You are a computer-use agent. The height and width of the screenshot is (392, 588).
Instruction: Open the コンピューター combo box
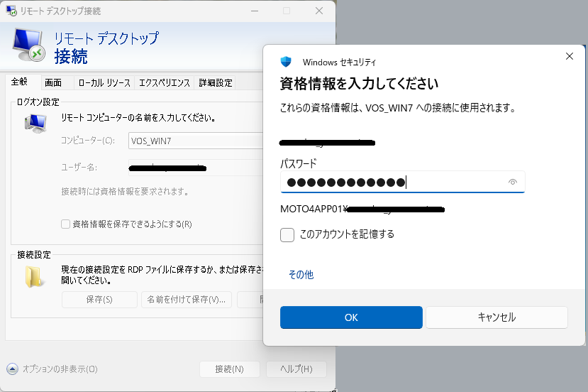pos(196,141)
